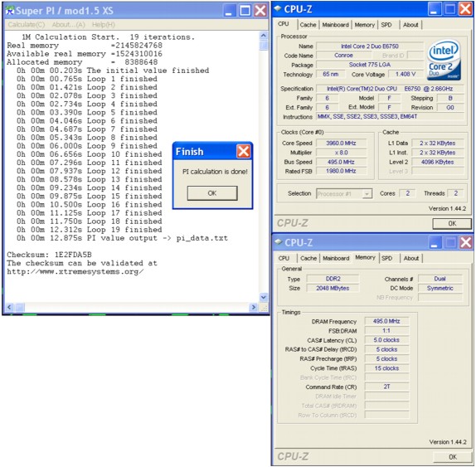Click the Loop 19 finished line
This screenshot has width=476, height=467.
coord(90,230)
